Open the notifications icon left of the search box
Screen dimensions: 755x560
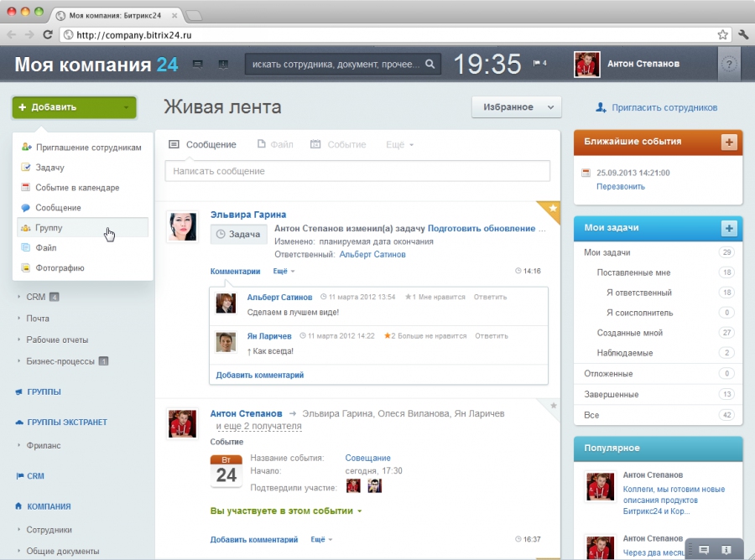tap(223, 65)
